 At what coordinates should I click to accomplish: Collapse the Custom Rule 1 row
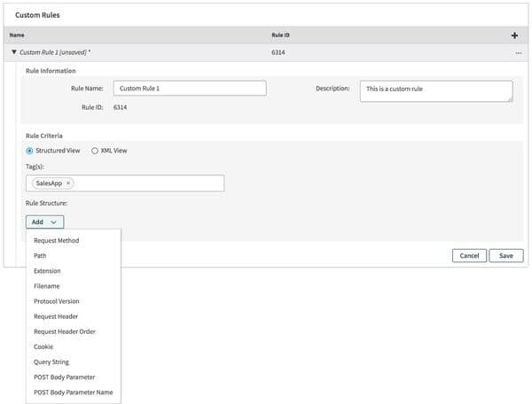click(x=13, y=53)
